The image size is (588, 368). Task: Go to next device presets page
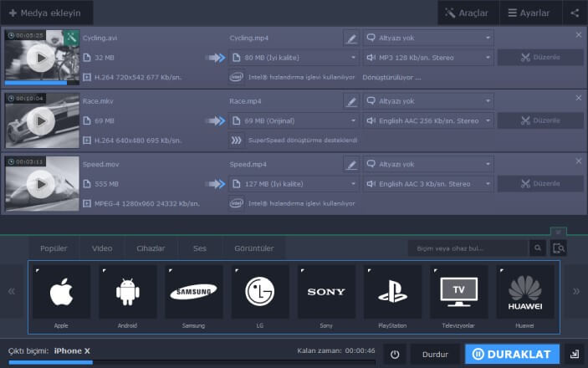pyautogui.click(x=576, y=291)
